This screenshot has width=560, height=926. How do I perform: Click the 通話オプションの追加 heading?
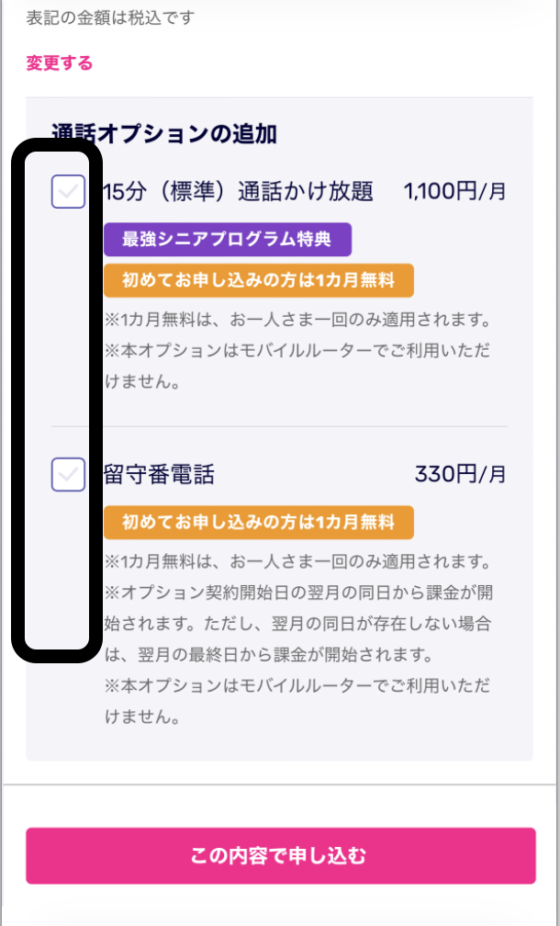pyautogui.click(x=164, y=134)
